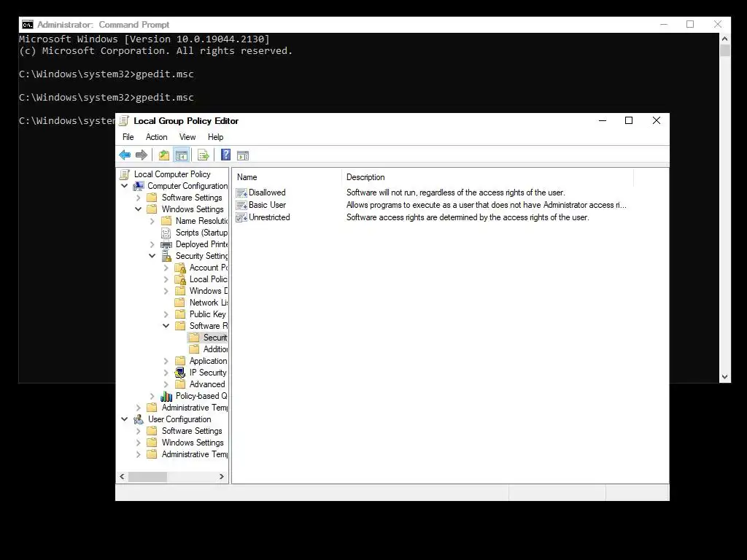This screenshot has height=560, width=747.
Task: Toggle Show/Hide Action Pane toolbar icon
Action: (243, 155)
